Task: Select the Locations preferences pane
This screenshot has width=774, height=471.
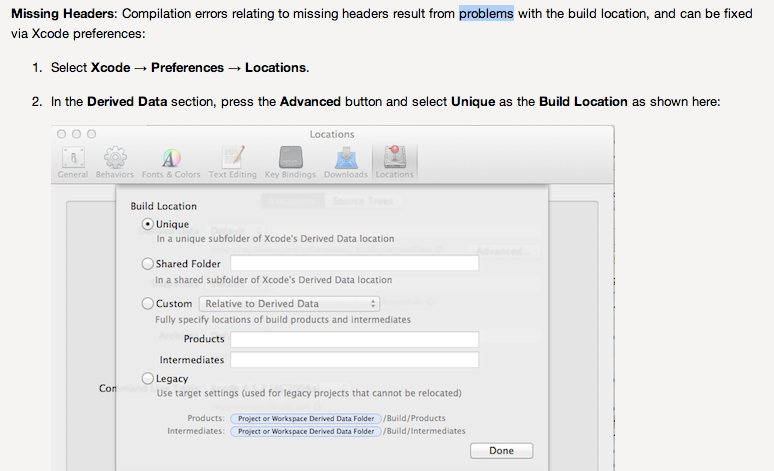Action: 394,162
